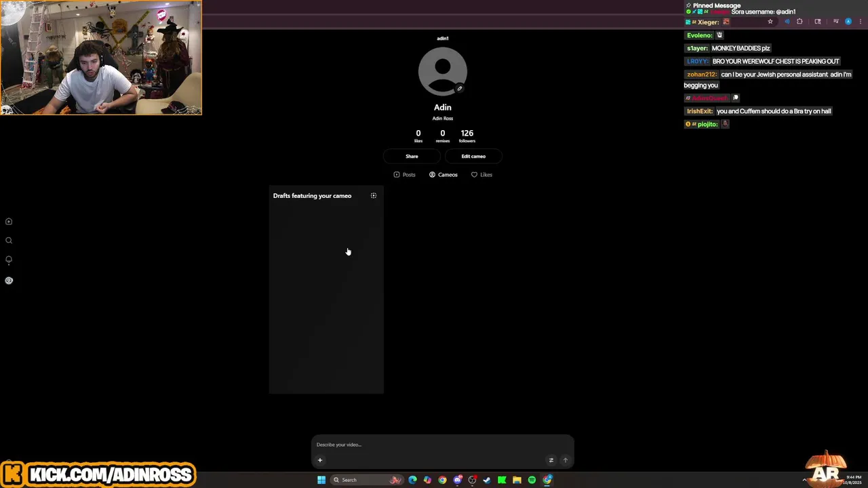Open Discord from the taskbar
This screenshot has height=488, width=868.
point(458,480)
